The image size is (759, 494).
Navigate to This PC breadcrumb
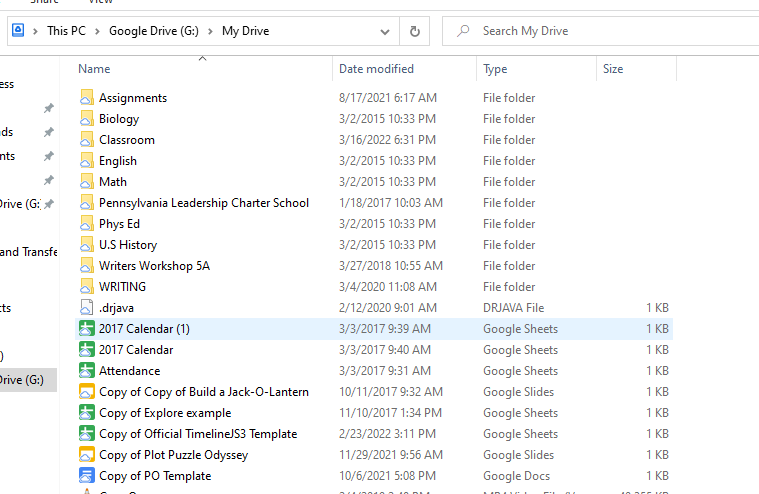[66, 31]
